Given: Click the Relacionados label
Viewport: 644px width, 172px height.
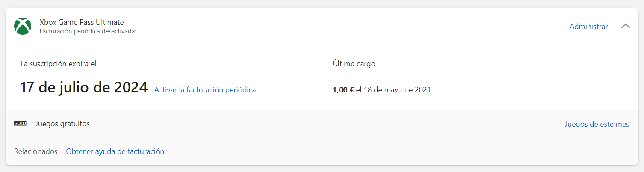Looking at the screenshot, I should coord(35,151).
